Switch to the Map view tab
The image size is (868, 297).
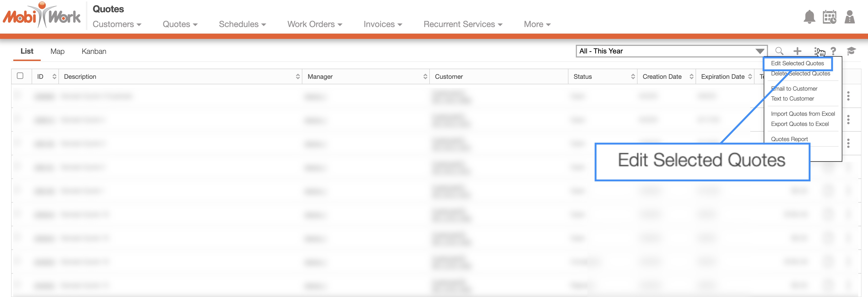[x=57, y=51]
